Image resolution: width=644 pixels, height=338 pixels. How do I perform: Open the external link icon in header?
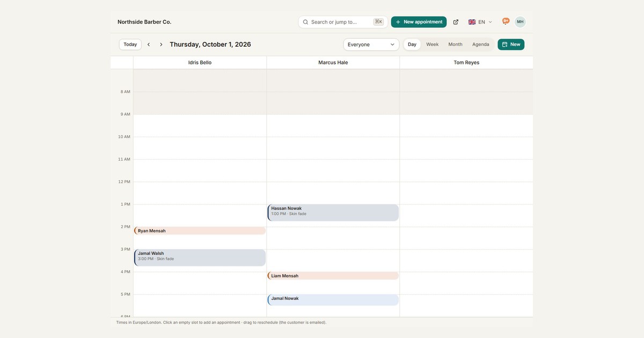click(456, 22)
